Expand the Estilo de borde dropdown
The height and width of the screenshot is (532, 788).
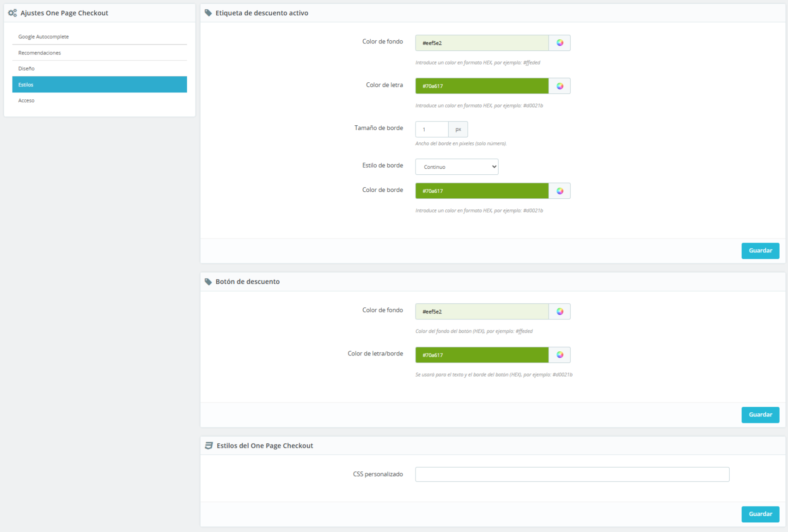click(x=457, y=167)
